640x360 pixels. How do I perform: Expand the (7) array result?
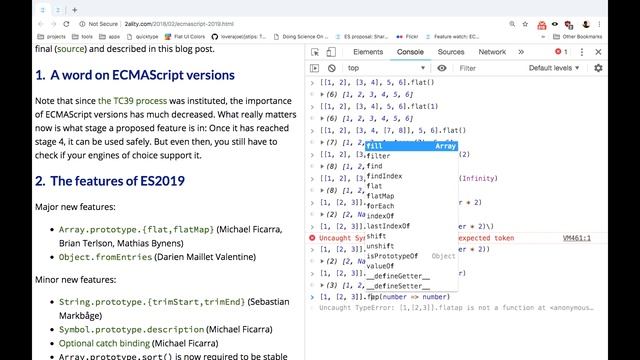point(322,142)
